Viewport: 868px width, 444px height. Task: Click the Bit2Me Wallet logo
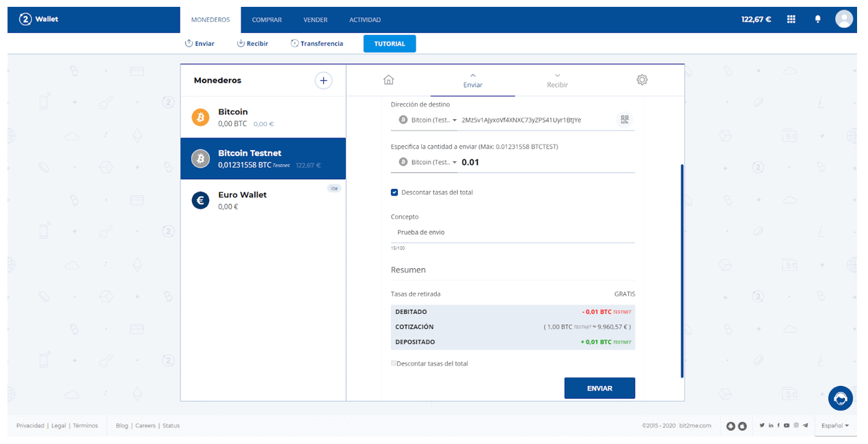pyautogui.click(x=38, y=19)
